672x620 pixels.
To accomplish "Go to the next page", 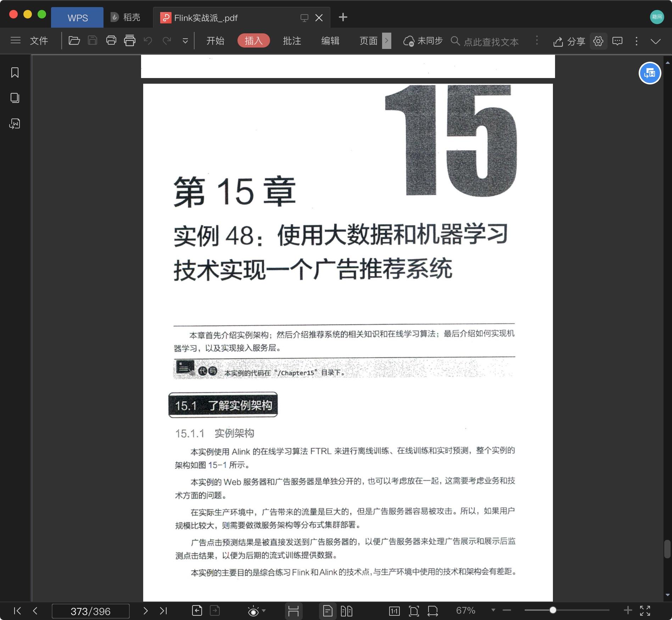I will [145, 611].
